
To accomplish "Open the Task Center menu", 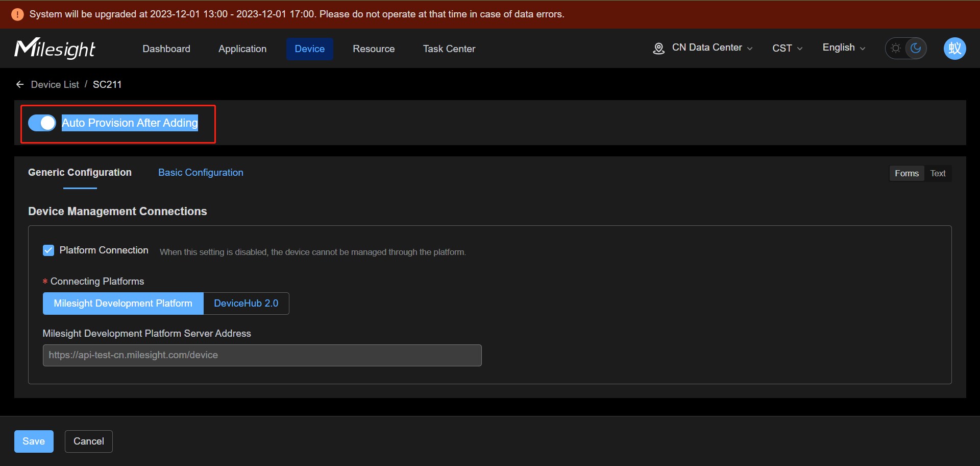I will pos(449,49).
